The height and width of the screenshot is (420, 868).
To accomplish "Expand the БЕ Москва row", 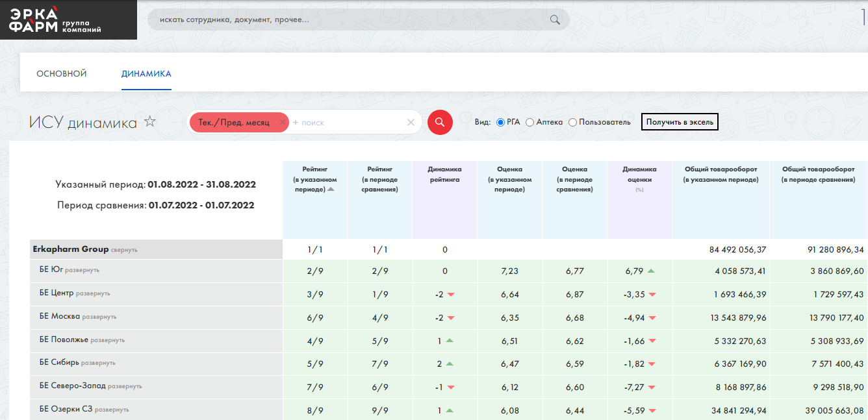I will click(99, 317).
